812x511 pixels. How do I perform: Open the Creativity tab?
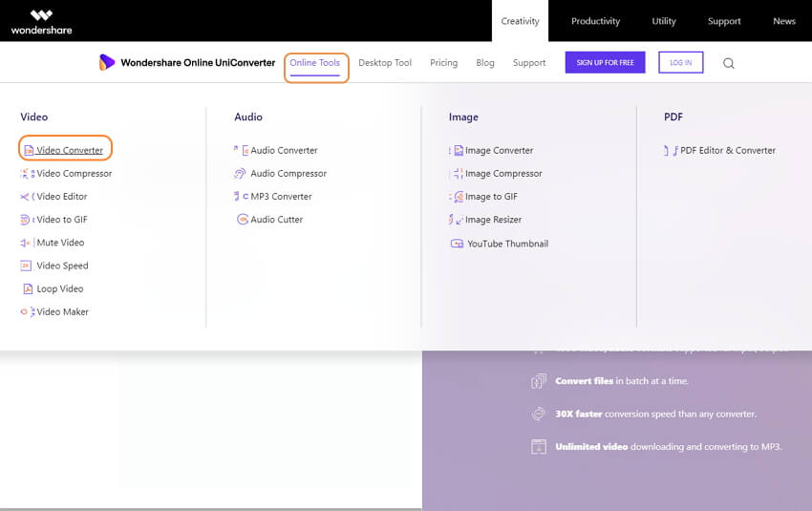pyautogui.click(x=520, y=21)
